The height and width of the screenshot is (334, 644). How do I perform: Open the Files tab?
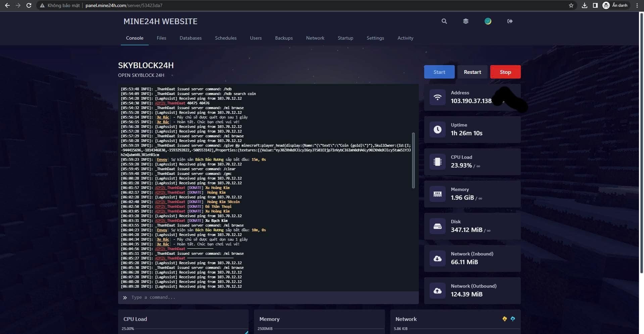click(x=161, y=38)
